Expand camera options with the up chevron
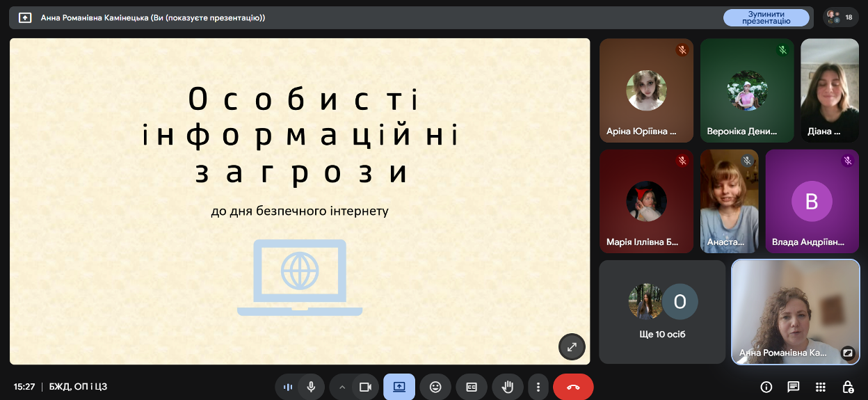The width and height of the screenshot is (868, 400). (x=341, y=387)
